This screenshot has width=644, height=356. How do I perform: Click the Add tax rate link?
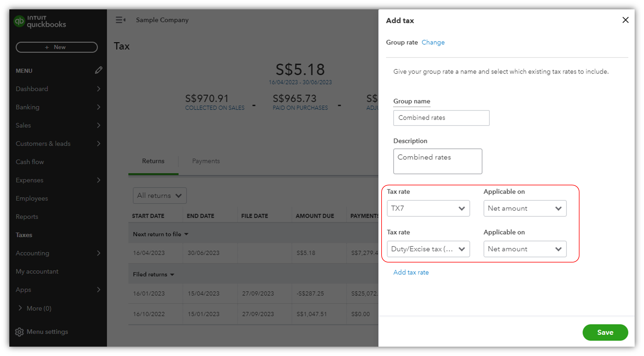click(x=411, y=272)
